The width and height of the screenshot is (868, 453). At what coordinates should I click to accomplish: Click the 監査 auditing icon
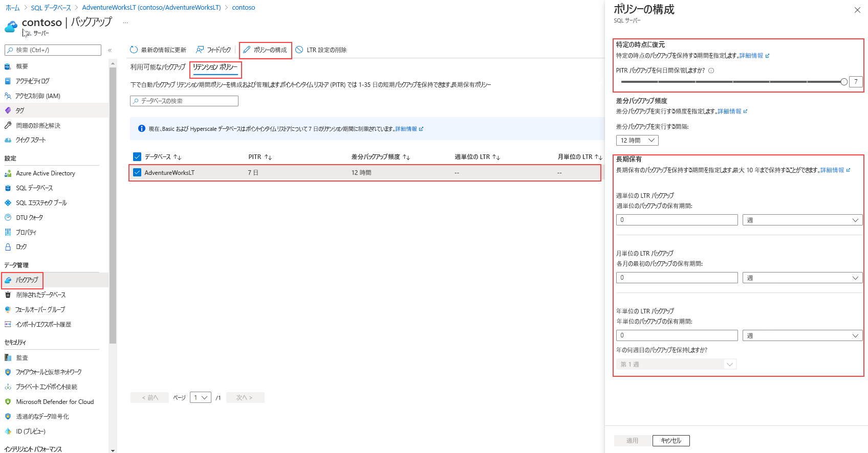[x=8, y=358]
